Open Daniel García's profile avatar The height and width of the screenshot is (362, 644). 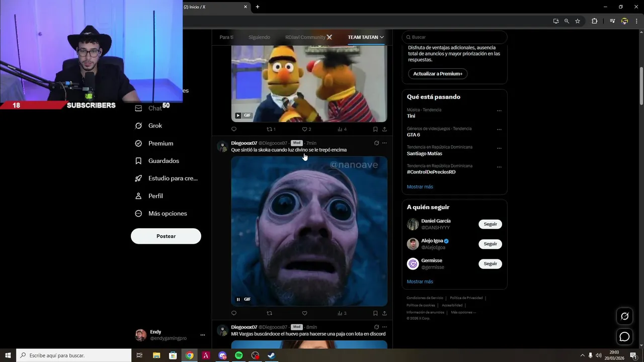[413, 224]
